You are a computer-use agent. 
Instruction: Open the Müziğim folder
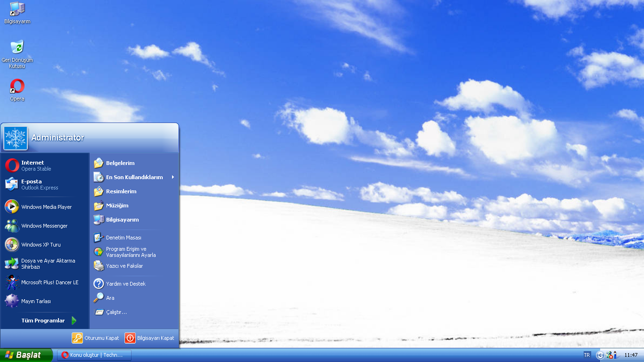click(134, 206)
